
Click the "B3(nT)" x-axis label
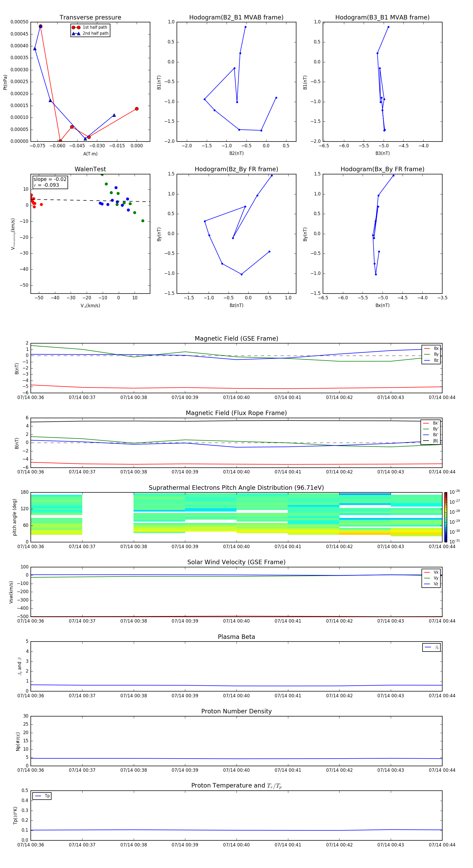pos(382,154)
